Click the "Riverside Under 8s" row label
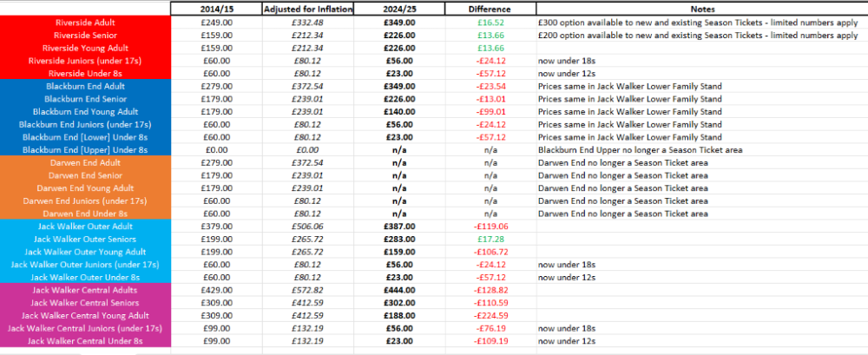868x355 pixels. (83, 73)
